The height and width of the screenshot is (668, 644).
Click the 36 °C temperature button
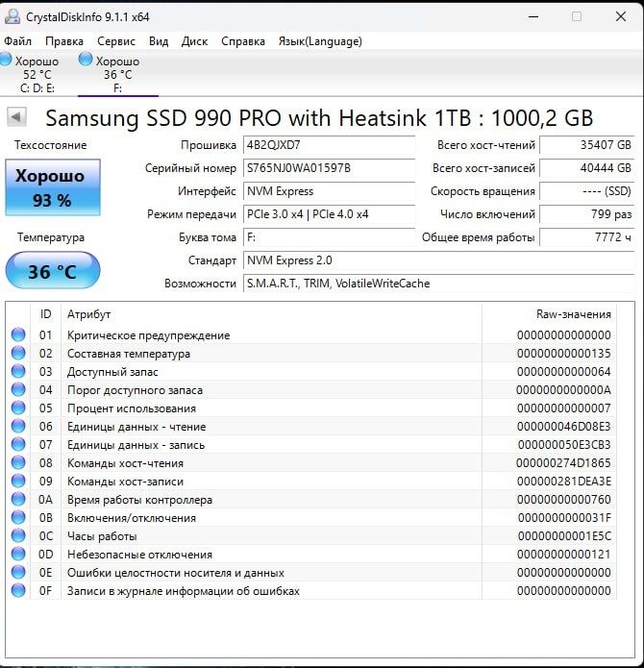[53, 271]
